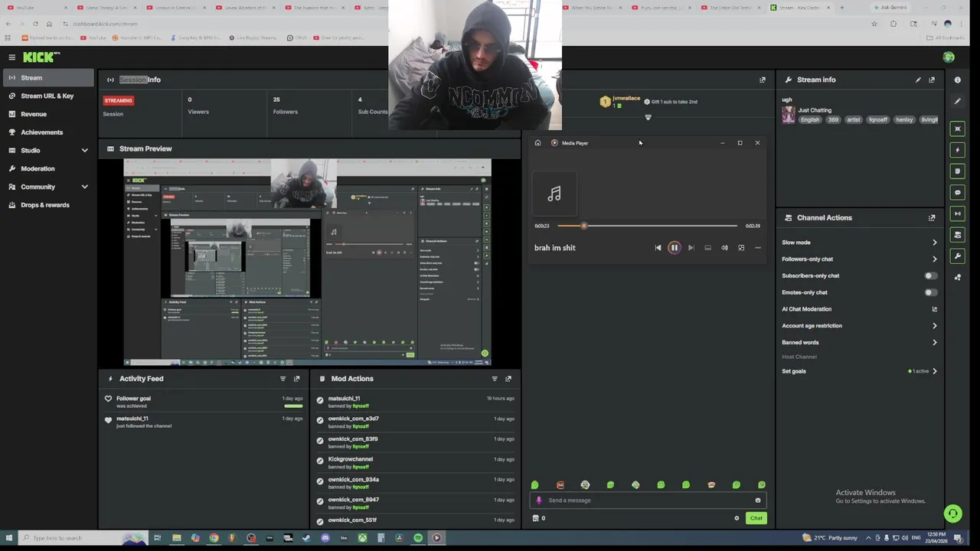Viewport: 980px width, 551px height.
Task: Click the wrench icon in the right rail
Action: (x=957, y=256)
